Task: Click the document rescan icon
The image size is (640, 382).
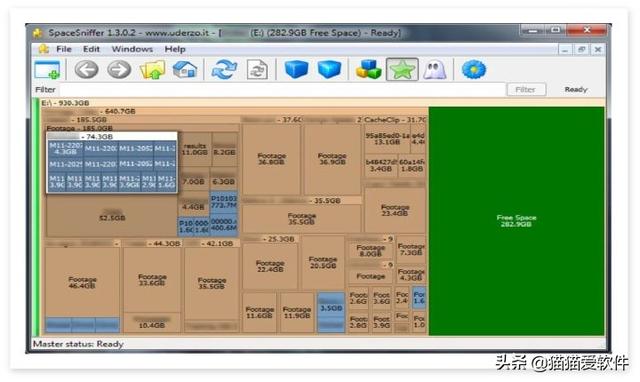Action: (258, 69)
